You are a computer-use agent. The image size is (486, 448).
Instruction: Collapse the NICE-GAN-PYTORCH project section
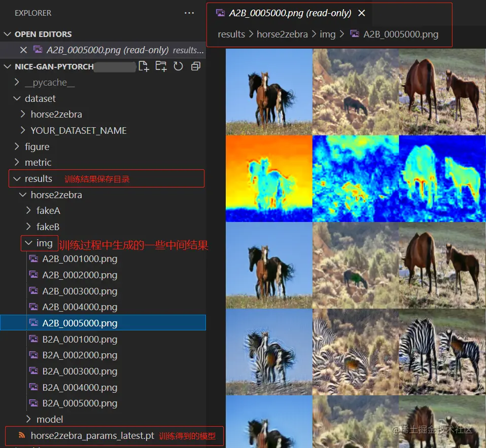(7, 66)
